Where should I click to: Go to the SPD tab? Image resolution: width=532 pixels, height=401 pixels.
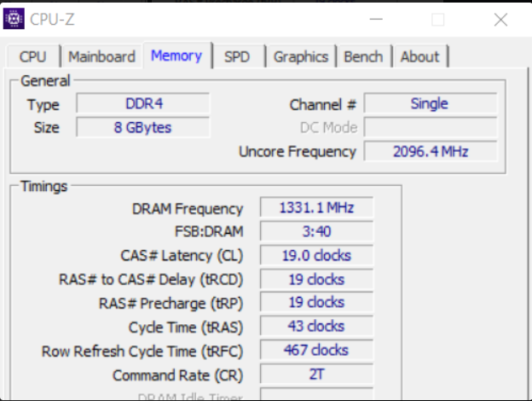(237, 56)
